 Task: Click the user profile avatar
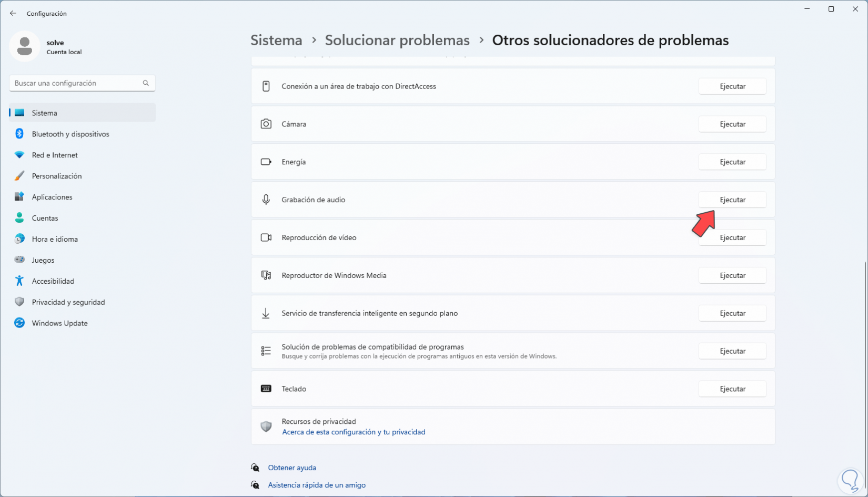(25, 46)
